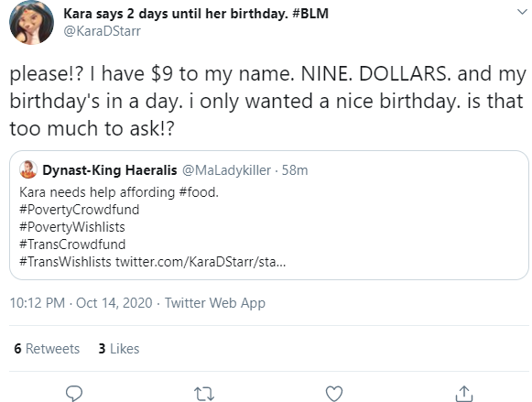Click the small Dynast-King Haeralis avatar
This screenshot has height=402, width=532.
28,169
